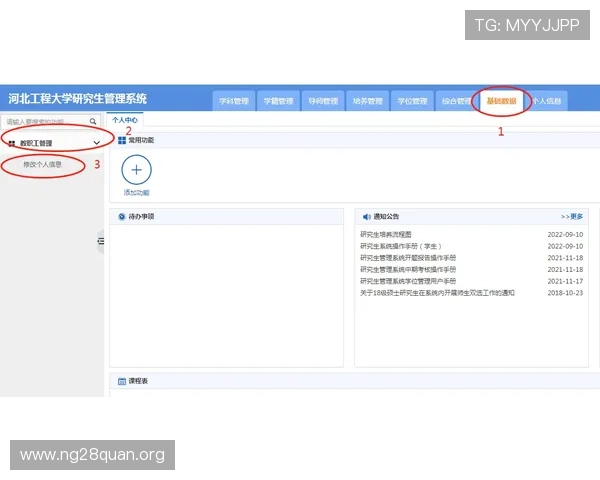Click the magnifier search icon
Screen dimensions: 600x480
[x=93, y=121]
